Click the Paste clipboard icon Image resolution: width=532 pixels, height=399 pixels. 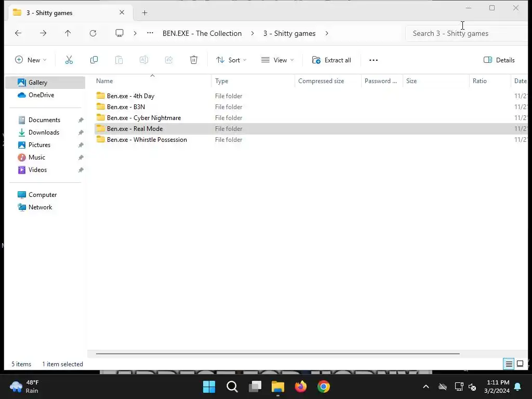coord(119,60)
